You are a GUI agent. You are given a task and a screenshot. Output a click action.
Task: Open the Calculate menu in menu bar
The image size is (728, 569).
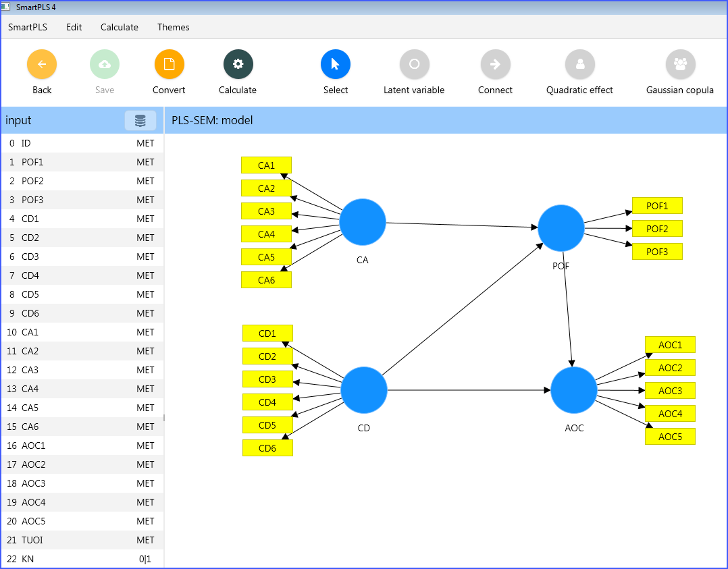(x=120, y=28)
